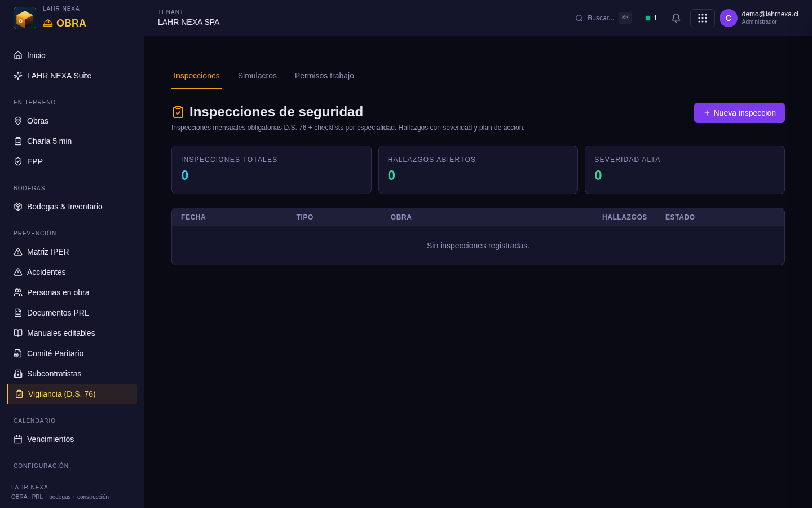This screenshot has height=508, width=812.
Task: Go to Accidentes page
Action: point(72,272)
